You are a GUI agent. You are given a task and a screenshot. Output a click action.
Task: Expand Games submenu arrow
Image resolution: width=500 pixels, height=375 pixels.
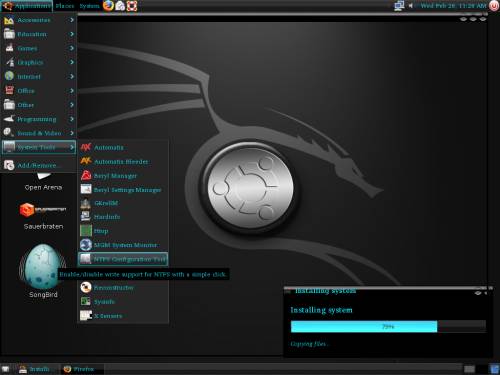pos(72,48)
